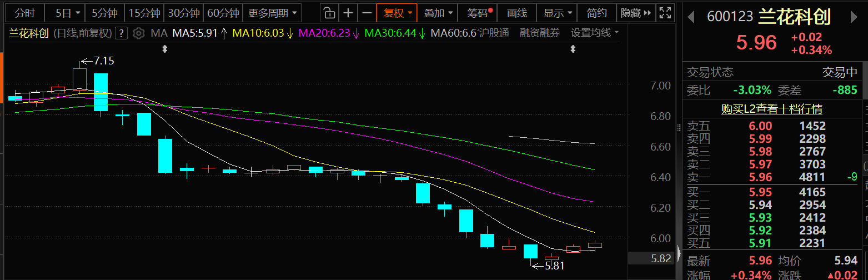Zoom out chart with minus icon
Image resolution: width=868 pixels, height=280 pixels.
pos(367,13)
